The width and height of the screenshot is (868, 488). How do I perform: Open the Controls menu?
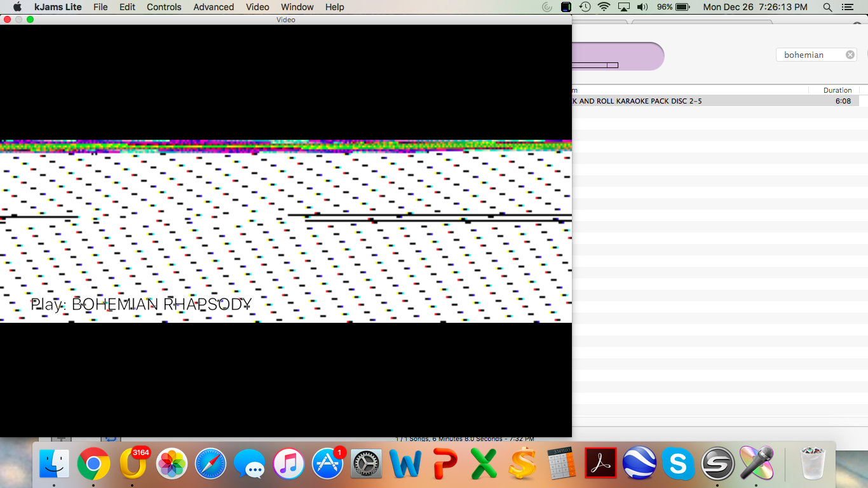(x=164, y=7)
